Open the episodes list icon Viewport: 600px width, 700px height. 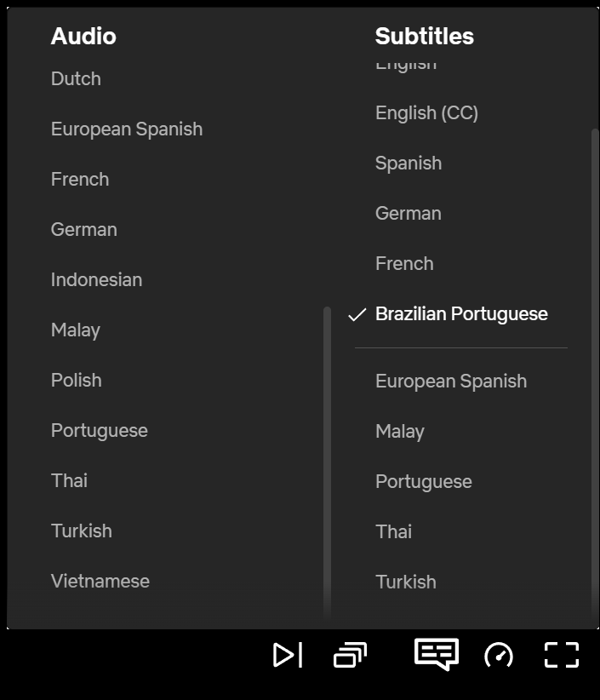pos(350,655)
